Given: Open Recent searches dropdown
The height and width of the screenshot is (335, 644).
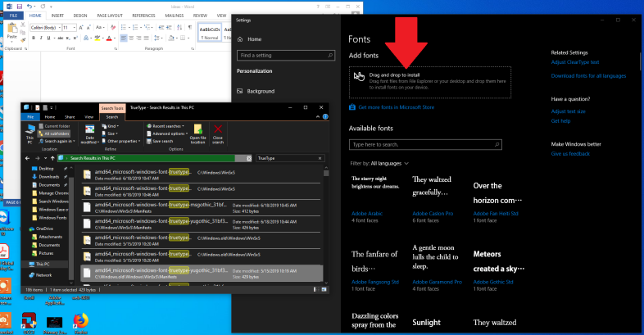Looking at the screenshot, I should tap(166, 126).
